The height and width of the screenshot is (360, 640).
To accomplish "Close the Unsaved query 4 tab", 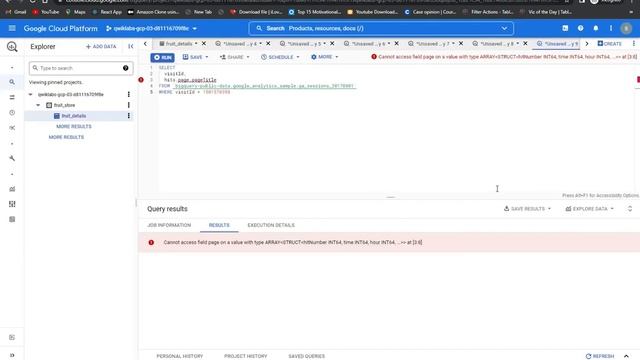I will click(x=268, y=44).
